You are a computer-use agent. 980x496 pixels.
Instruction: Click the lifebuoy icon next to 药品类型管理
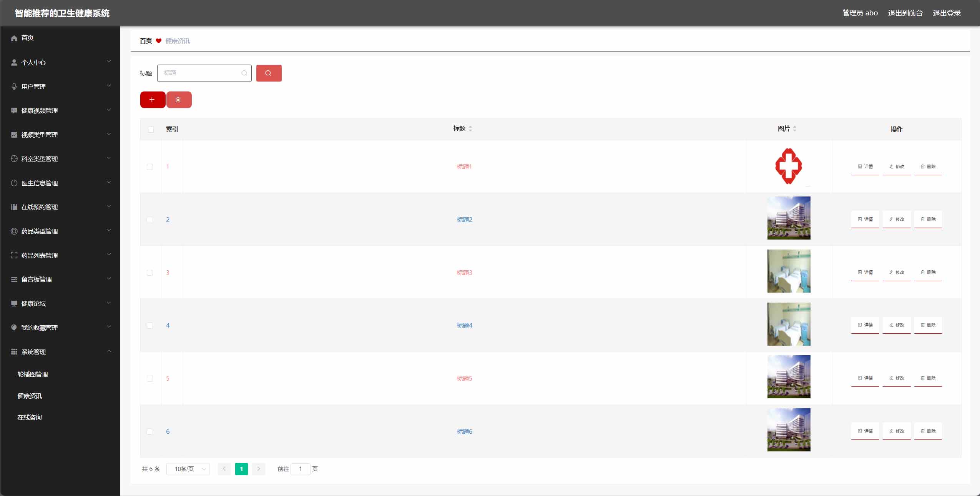[x=14, y=231]
